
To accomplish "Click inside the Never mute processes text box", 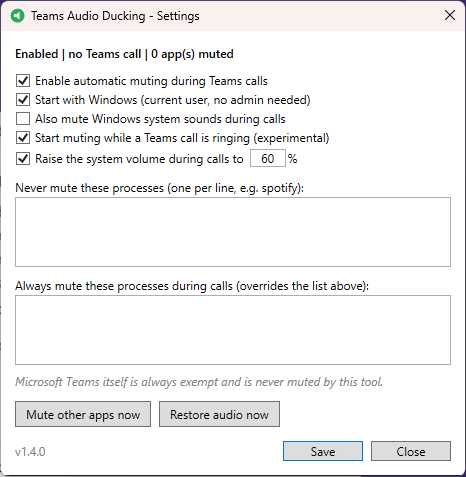I will (x=233, y=232).
